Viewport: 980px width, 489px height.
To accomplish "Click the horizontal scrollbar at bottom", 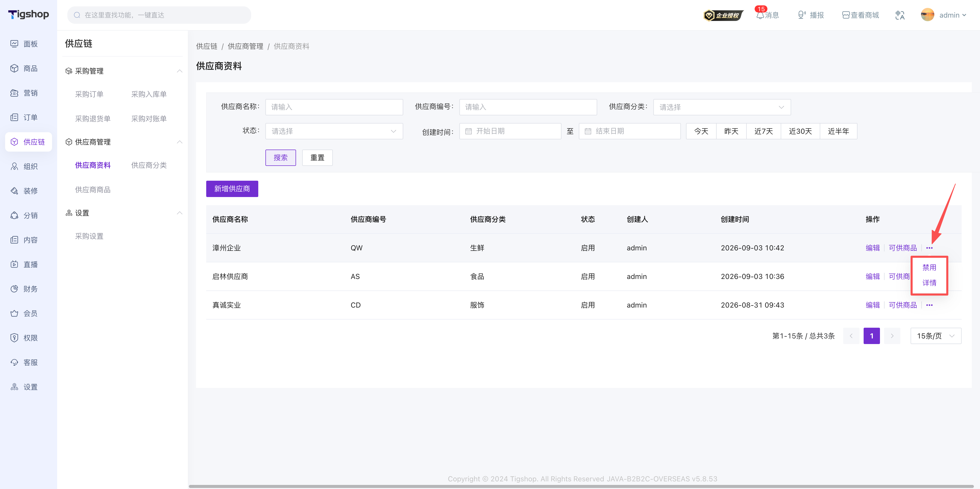I will tap(581, 486).
